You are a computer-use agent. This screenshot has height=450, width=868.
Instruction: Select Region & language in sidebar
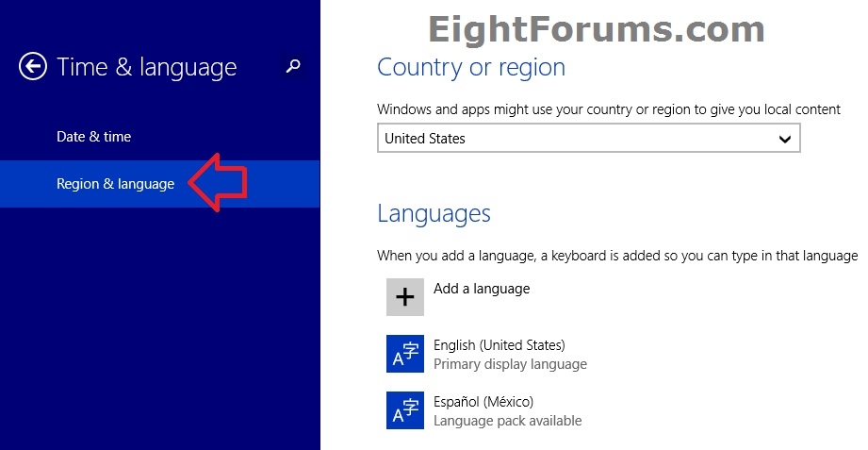tap(115, 184)
